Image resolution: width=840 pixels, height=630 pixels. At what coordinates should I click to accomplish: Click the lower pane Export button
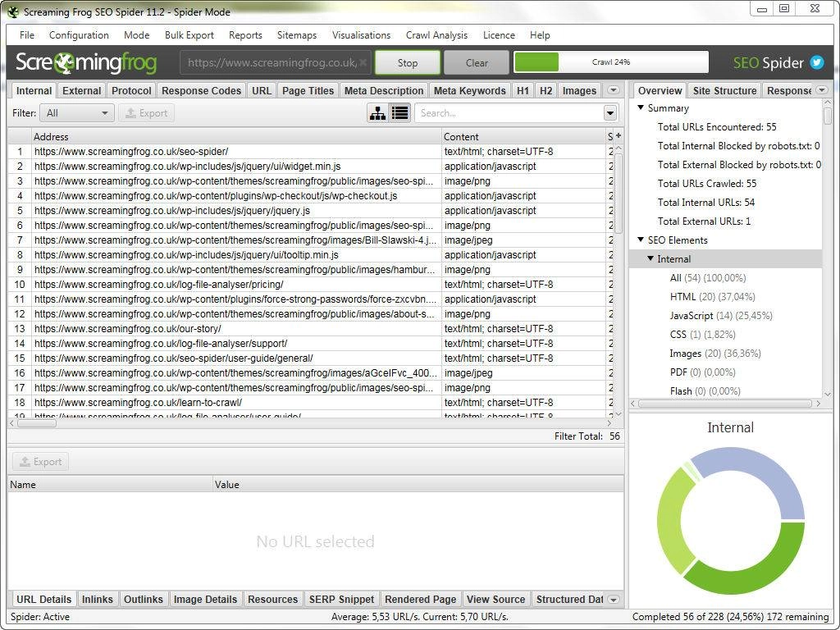point(41,461)
